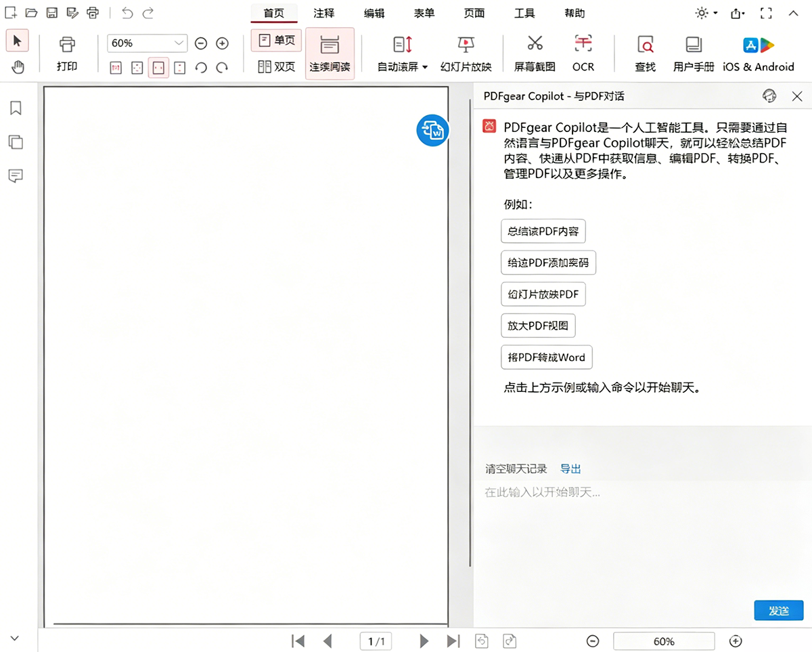Open the bookmarks sidebar panel
This screenshot has height=652, width=812.
pyautogui.click(x=16, y=108)
